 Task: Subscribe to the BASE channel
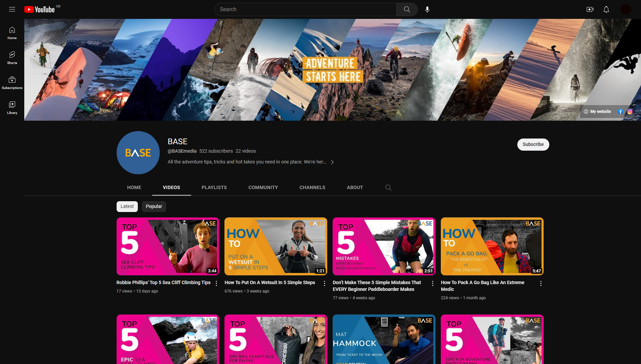click(x=533, y=144)
